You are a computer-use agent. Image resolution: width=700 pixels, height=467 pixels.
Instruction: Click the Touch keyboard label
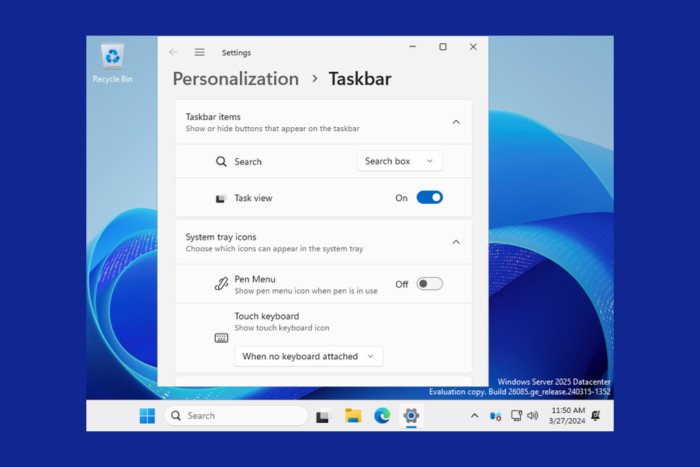[x=267, y=316]
